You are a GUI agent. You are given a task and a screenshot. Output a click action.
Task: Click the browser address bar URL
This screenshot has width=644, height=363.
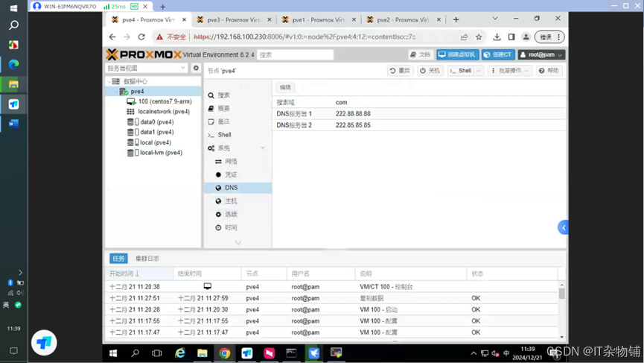305,37
